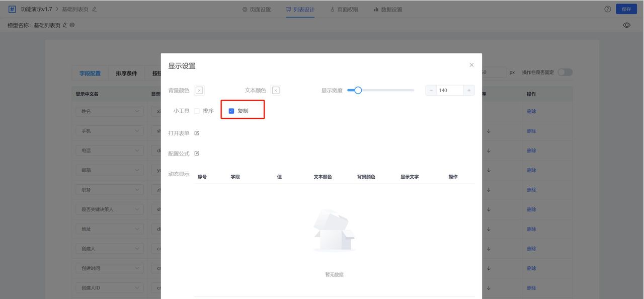Image resolution: width=644 pixels, height=299 pixels.
Task: Click the 保存 button
Action: 626,9
